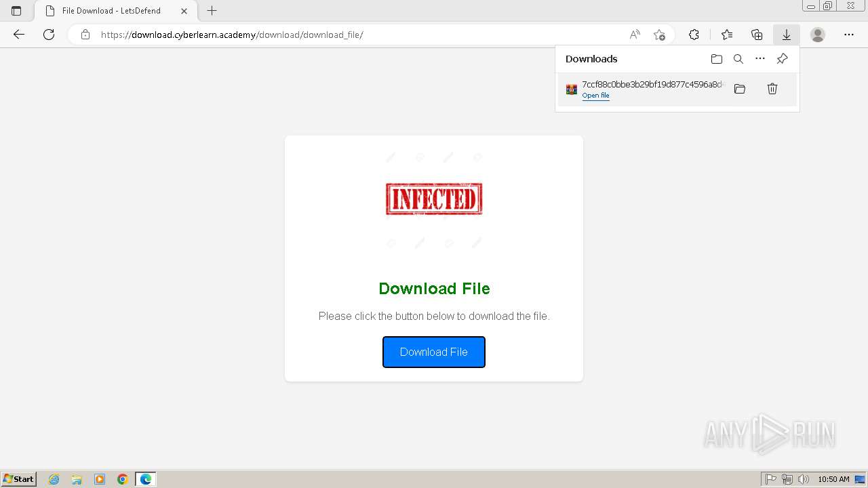Add page to favorites star icon
Image resolution: width=868 pixels, height=488 pixels.
[x=659, y=35]
